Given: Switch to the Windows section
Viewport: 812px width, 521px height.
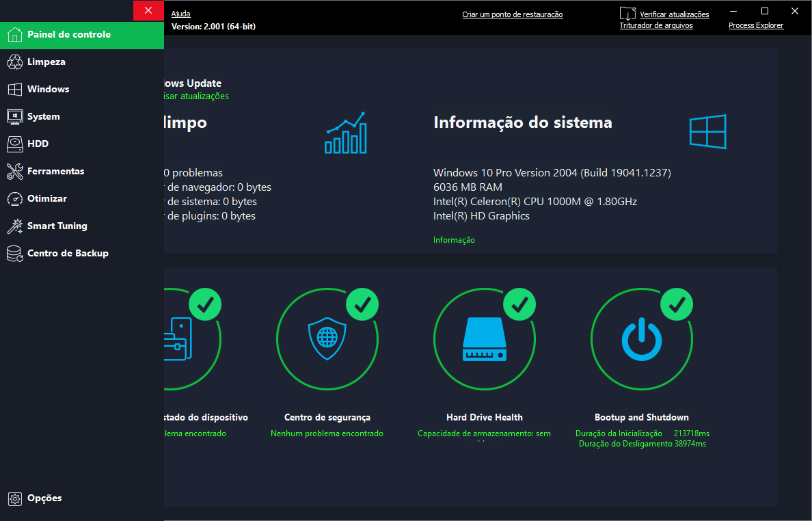Looking at the screenshot, I should [x=82, y=89].
